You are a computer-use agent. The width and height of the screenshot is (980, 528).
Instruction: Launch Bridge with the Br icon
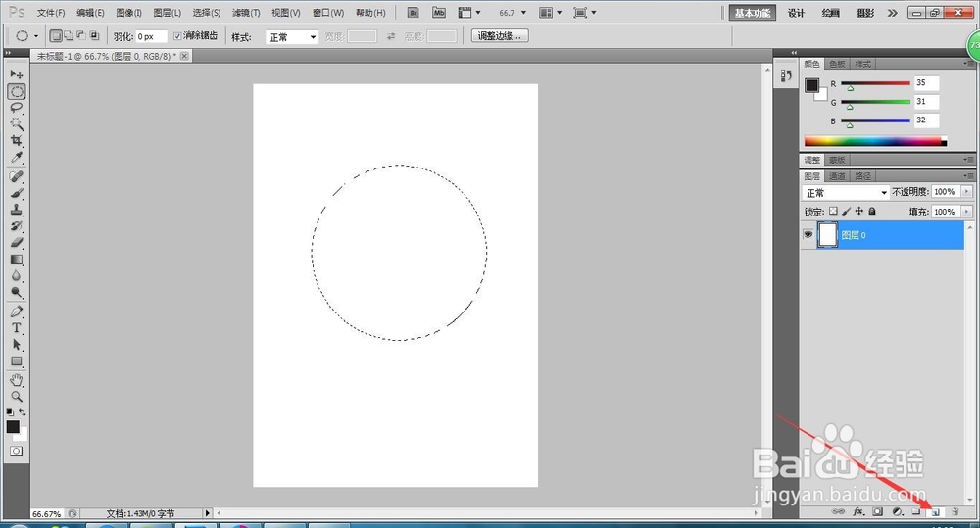pyautogui.click(x=414, y=13)
